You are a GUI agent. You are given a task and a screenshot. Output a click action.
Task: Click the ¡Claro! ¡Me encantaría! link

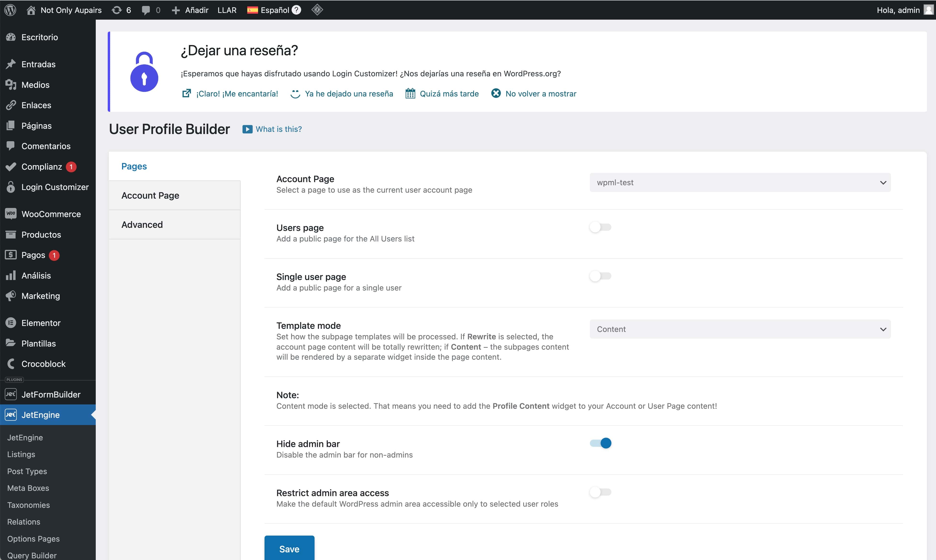coord(237,94)
